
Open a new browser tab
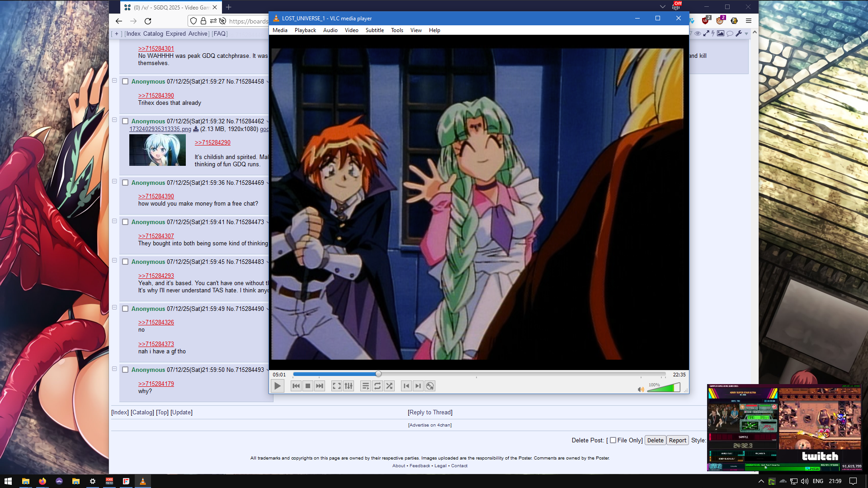(229, 7)
